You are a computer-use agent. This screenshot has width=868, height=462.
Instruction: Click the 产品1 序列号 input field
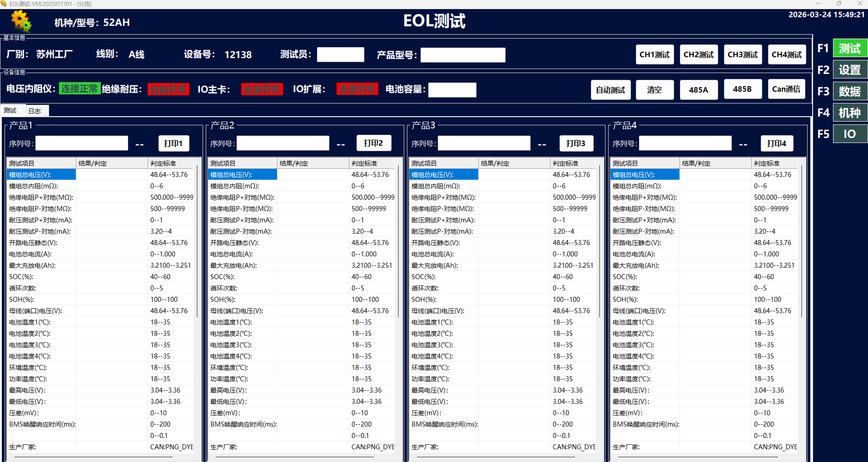(x=82, y=143)
